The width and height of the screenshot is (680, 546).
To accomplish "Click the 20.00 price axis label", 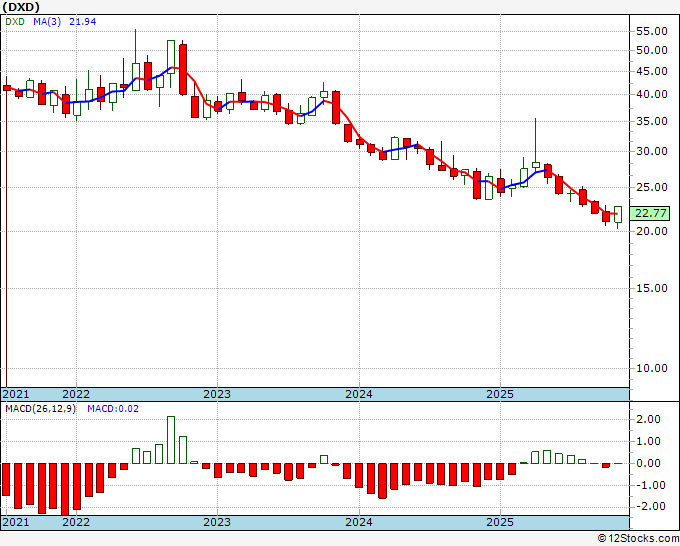I will point(651,231).
